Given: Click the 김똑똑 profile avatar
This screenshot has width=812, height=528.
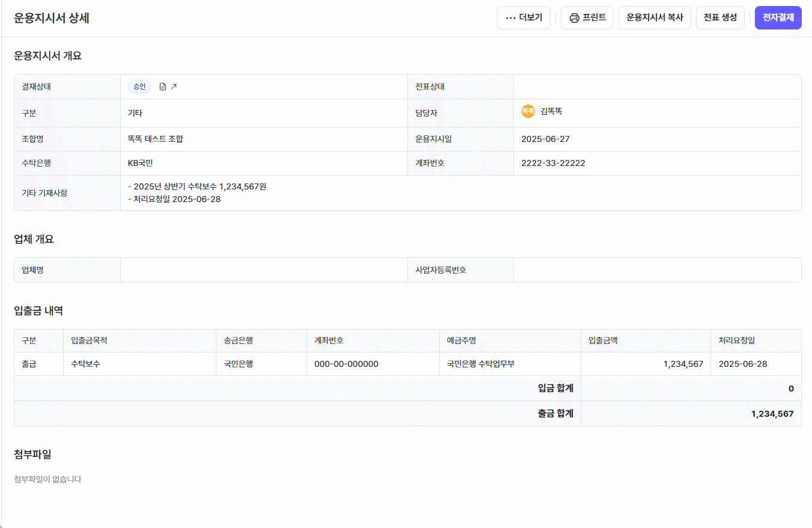Looking at the screenshot, I should (x=528, y=111).
